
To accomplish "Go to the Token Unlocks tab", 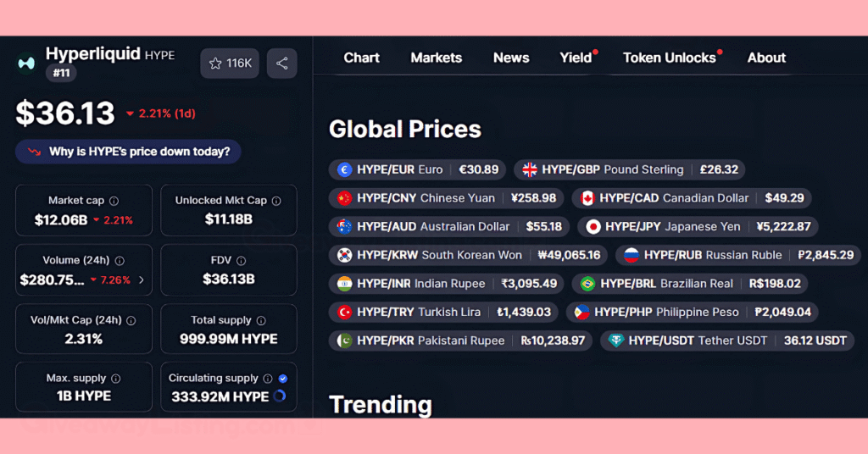I will tap(670, 58).
